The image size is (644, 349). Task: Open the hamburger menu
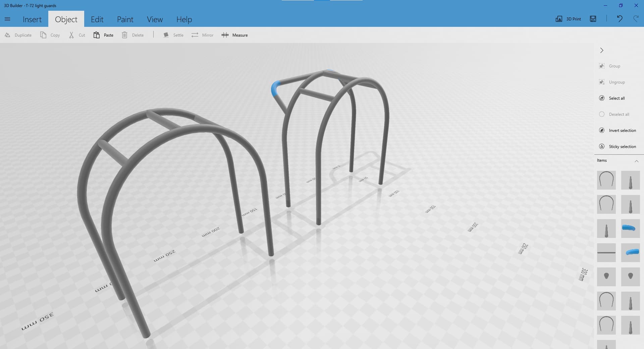(x=7, y=19)
